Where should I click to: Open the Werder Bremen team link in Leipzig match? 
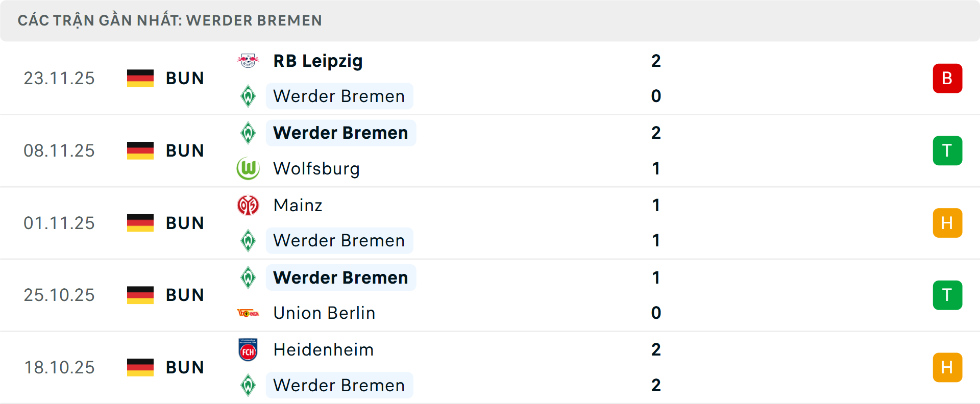click(339, 96)
